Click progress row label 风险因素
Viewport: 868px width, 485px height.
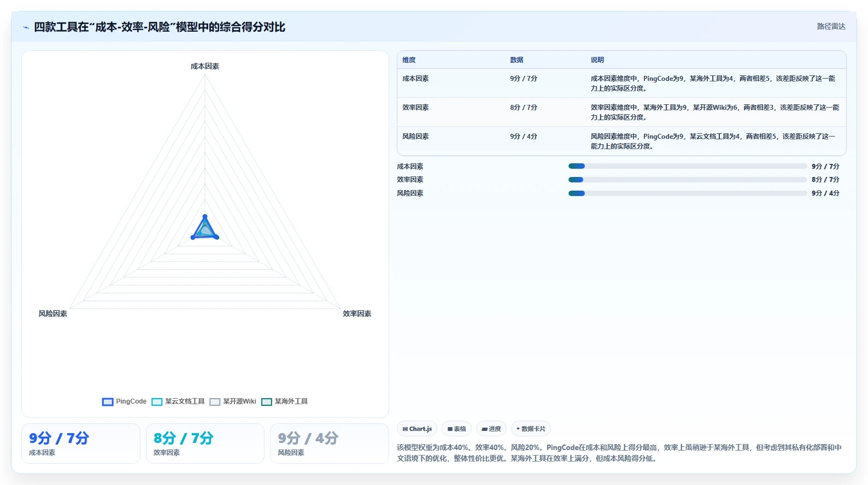tap(410, 193)
